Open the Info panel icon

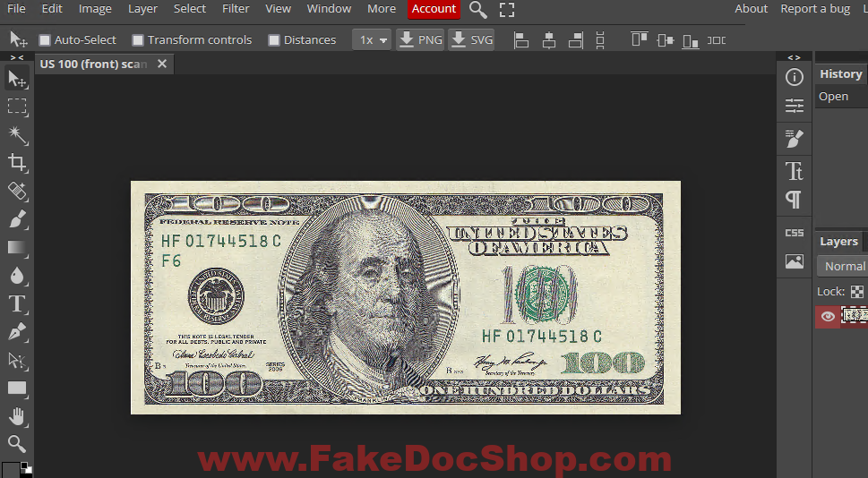(x=795, y=77)
